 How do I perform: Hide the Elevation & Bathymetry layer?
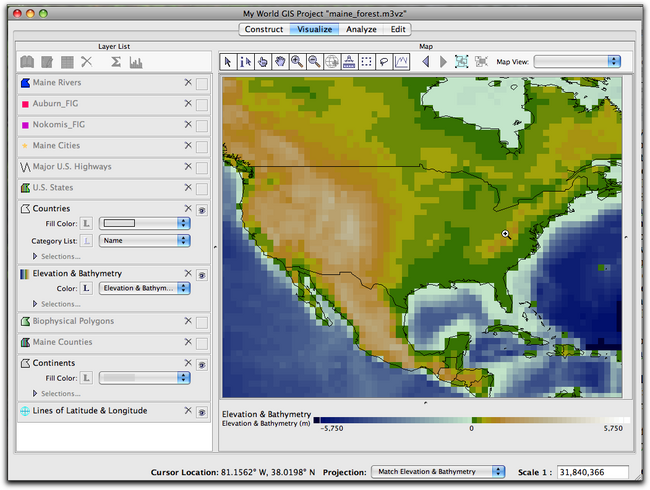coord(201,273)
